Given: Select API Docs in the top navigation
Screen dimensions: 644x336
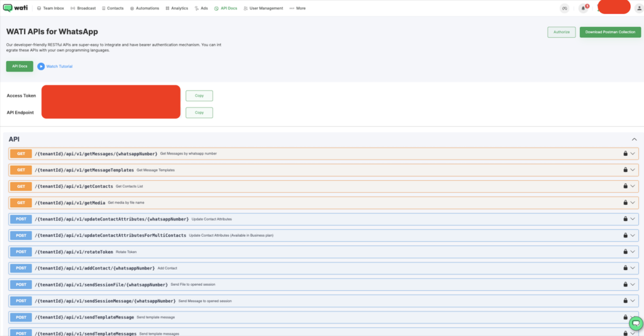Looking at the screenshot, I should [x=226, y=8].
